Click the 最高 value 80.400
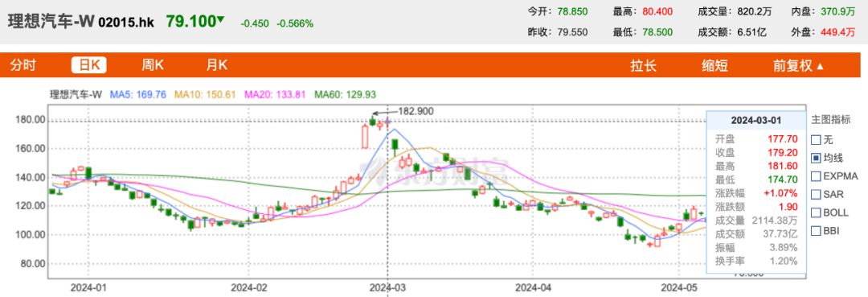This screenshot has height=297, width=868. click(657, 11)
